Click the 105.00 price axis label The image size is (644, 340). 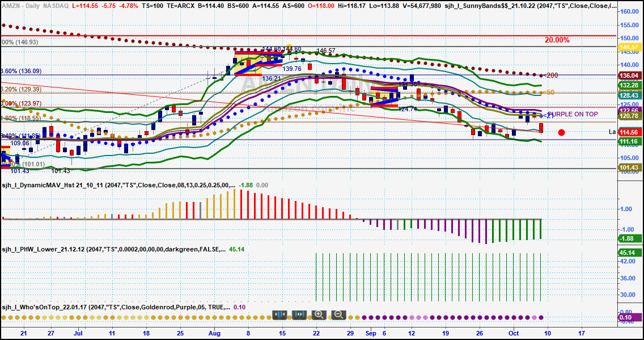[x=629, y=158]
